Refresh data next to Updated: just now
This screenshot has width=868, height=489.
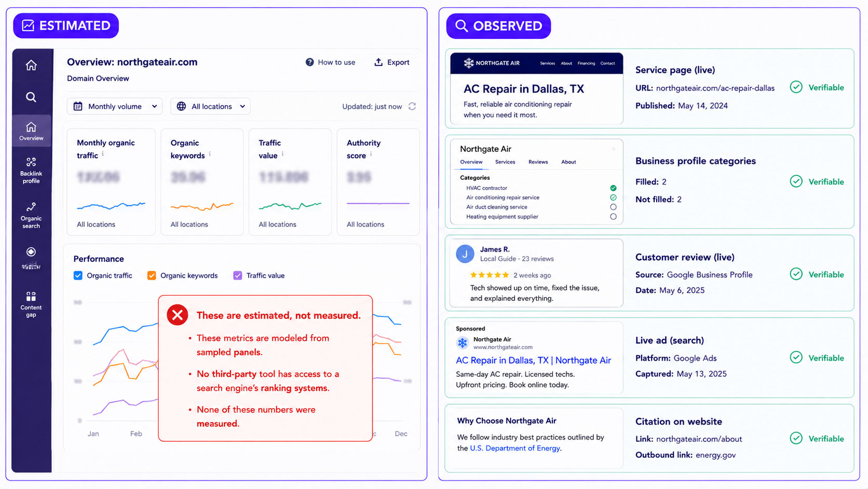pyautogui.click(x=412, y=106)
